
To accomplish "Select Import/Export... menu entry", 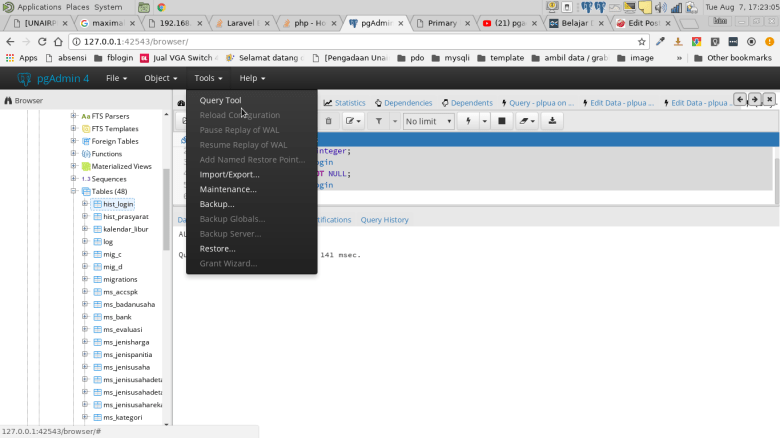I will click(229, 174).
